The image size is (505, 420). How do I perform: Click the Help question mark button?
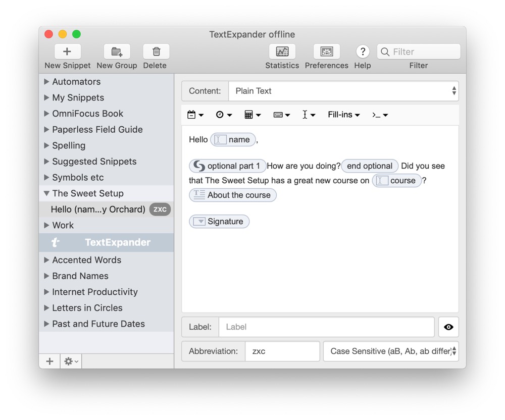click(x=363, y=51)
